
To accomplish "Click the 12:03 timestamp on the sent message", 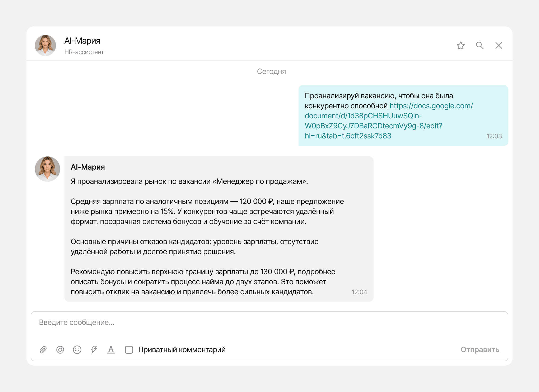I will point(494,136).
